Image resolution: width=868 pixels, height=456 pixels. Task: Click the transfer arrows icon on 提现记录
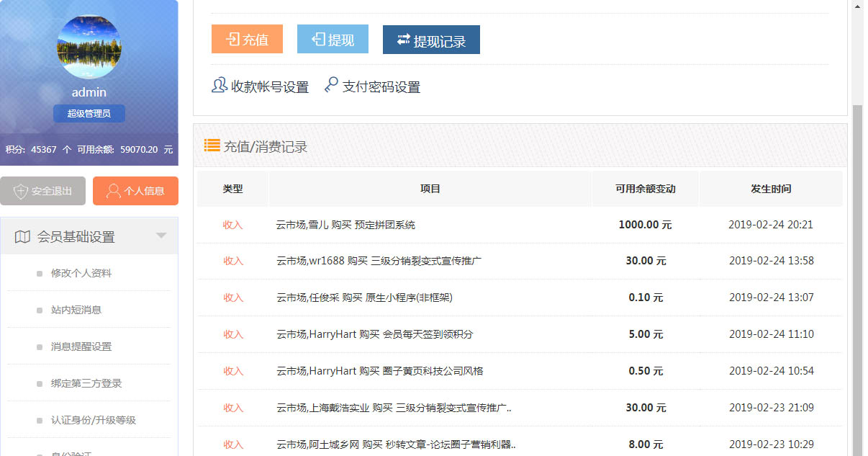(x=403, y=40)
